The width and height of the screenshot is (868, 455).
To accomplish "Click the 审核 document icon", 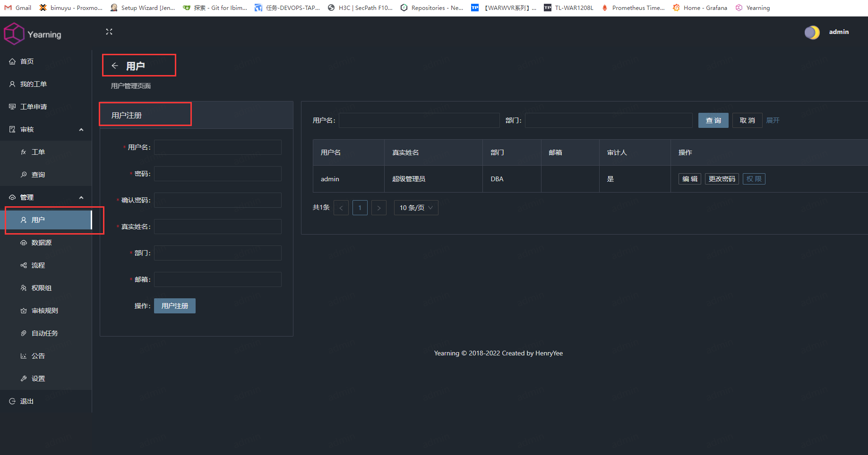I will coord(12,129).
